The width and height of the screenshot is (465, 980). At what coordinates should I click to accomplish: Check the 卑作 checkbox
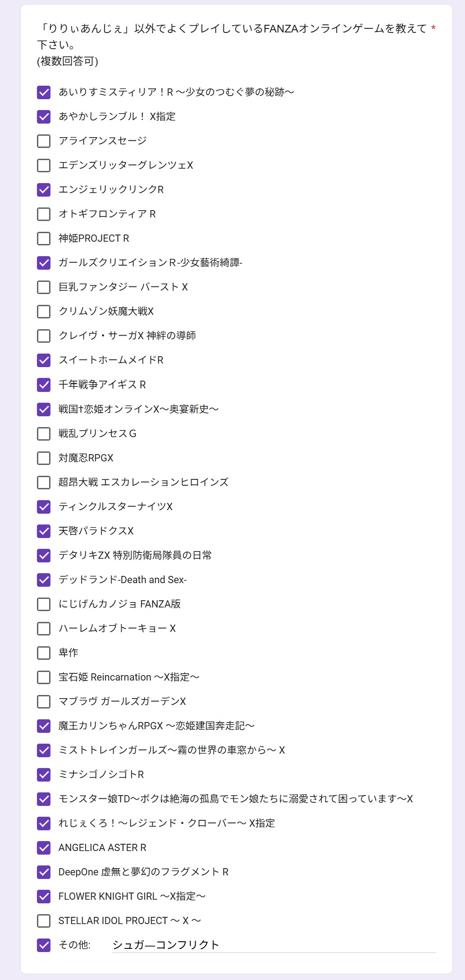pos(44,653)
